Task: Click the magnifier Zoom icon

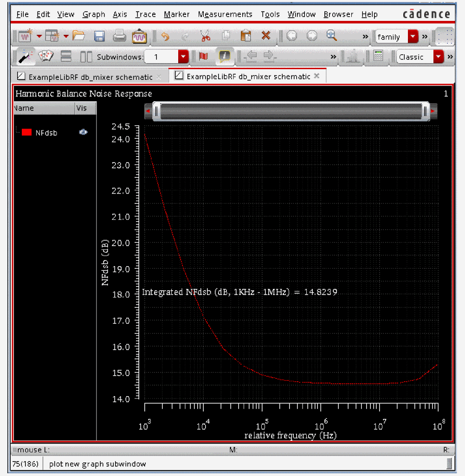Action: [331, 36]
